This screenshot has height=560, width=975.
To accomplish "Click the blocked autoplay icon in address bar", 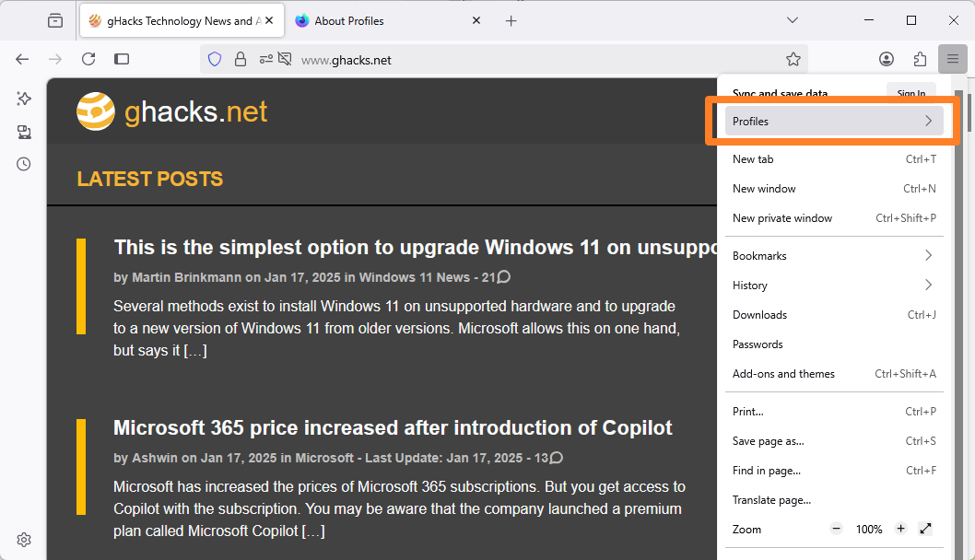I will [x=285, y=59].
